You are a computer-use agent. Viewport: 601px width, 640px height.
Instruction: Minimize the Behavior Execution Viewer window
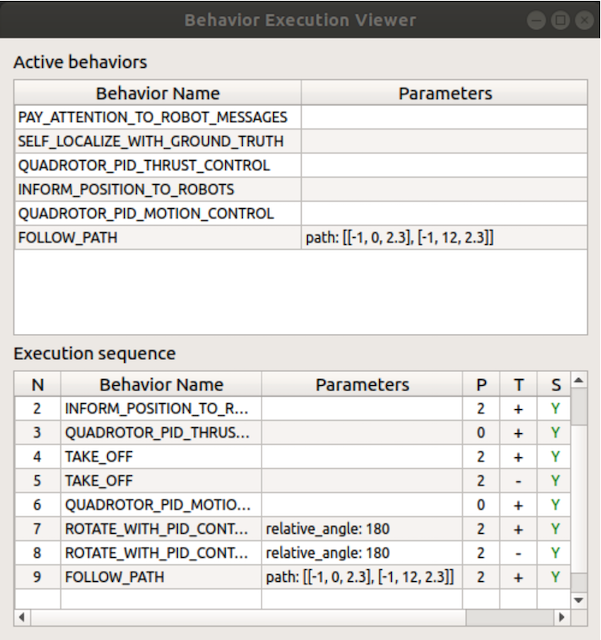tap(538, 20)
